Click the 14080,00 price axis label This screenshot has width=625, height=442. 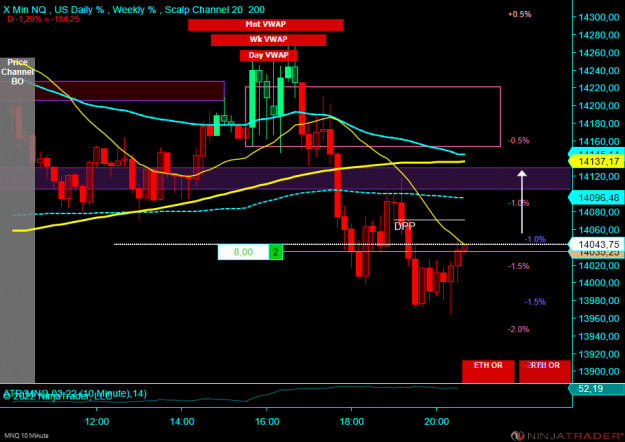point(599,212)
